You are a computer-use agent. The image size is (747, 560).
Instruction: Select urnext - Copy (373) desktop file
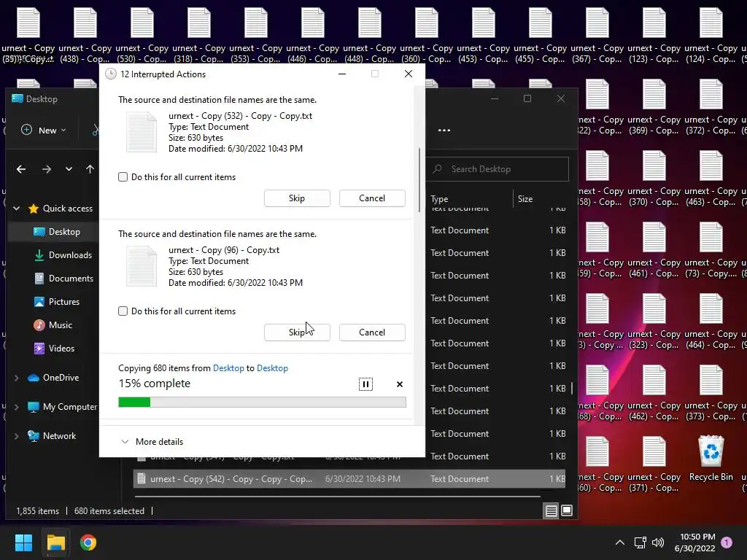pos(711,392)
